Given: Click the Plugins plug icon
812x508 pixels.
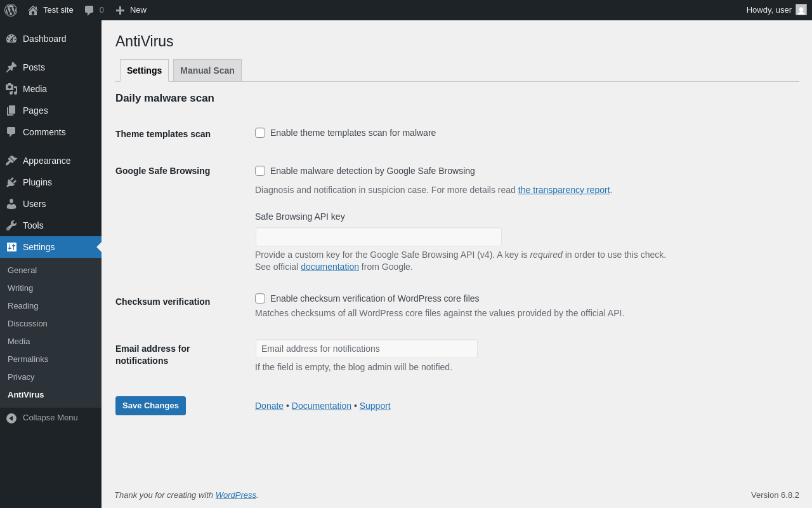Looking at the screenshot, I should 11,182.
